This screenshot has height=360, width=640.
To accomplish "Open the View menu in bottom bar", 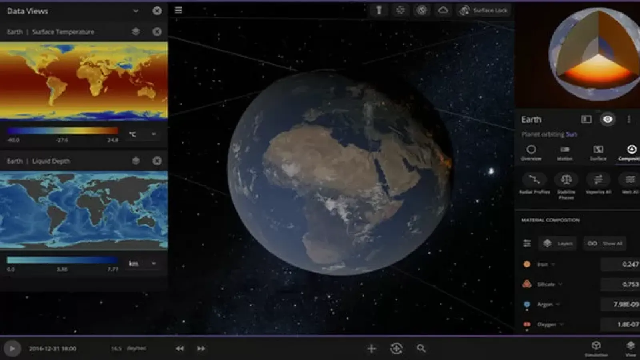I will [631, 348].
